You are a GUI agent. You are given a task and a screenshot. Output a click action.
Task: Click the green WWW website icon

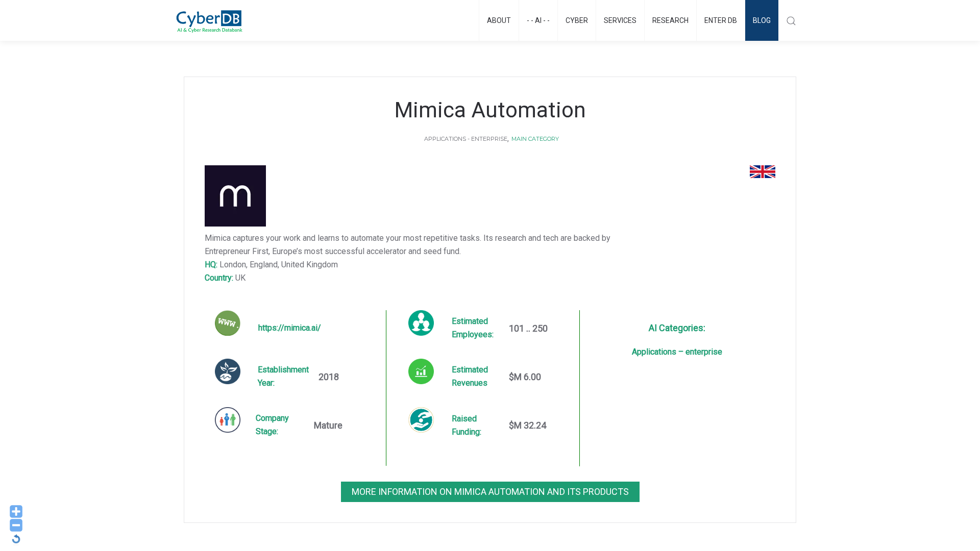[x=228, y=323]
